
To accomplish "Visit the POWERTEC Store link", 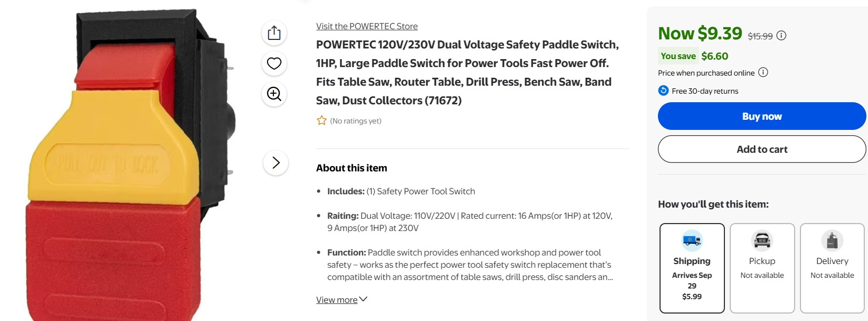I will coord(366,26).
